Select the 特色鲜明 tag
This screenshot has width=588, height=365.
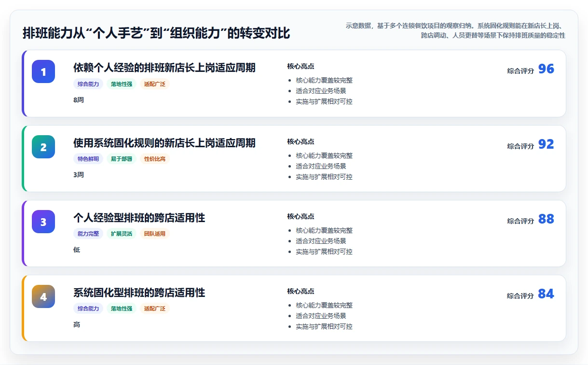[x=88, y=159]
